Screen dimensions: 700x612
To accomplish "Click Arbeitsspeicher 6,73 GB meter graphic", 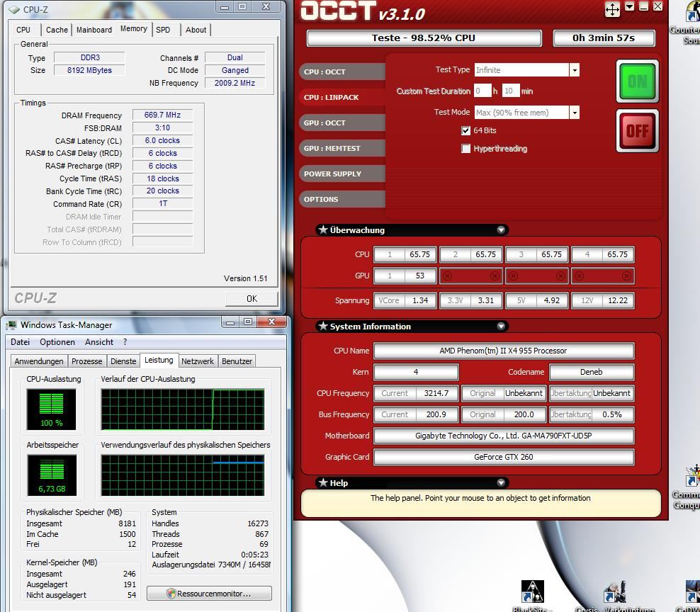I will click(x=52, y=475).
